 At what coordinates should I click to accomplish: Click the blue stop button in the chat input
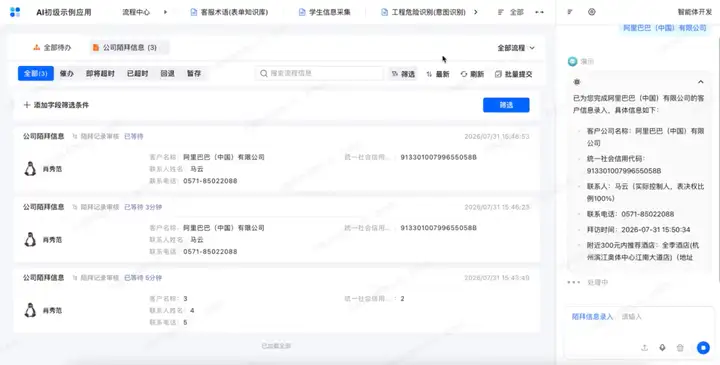tap(703, 348)
